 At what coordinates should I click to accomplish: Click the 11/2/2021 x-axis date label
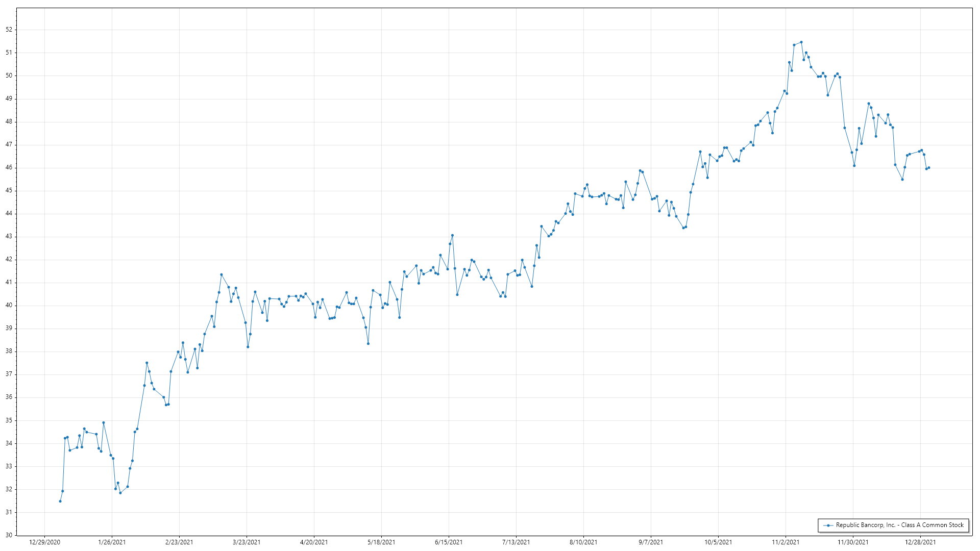[x=786, y=542]
